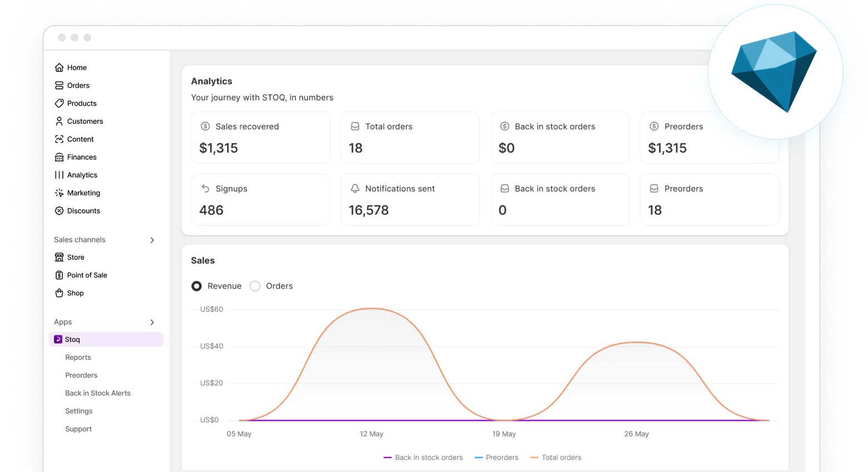Click the Notifications sent 16,578 value
The width and height of the screenshot is (868, 472).
click(369, 210)
